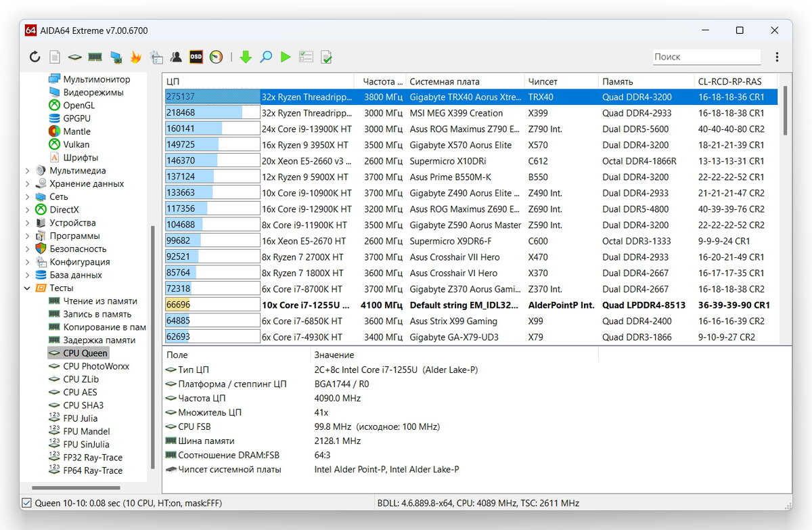Open the OSD panel icon
This screenshot has height=530, width=812.
[x=196, y=58]
